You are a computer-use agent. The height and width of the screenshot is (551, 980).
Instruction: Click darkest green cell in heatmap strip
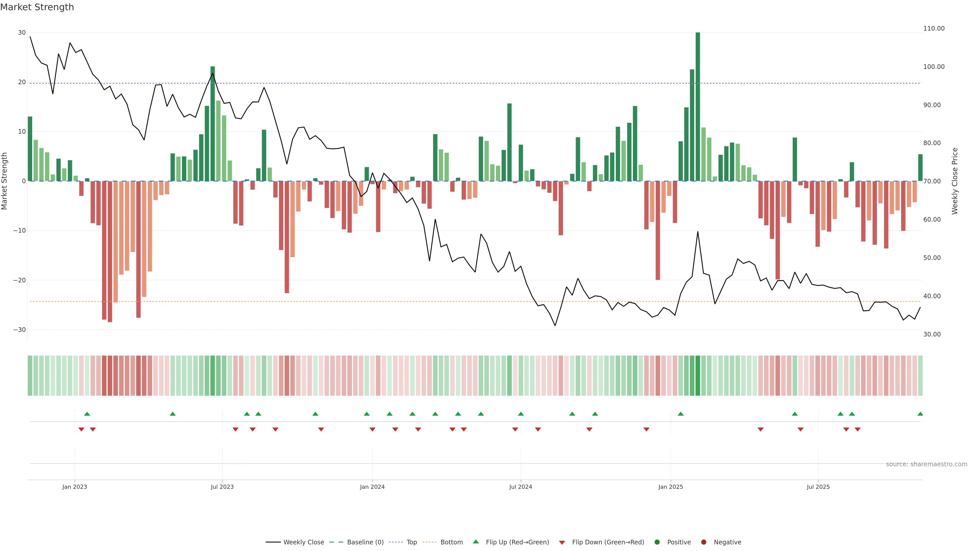tap(698, 376)
